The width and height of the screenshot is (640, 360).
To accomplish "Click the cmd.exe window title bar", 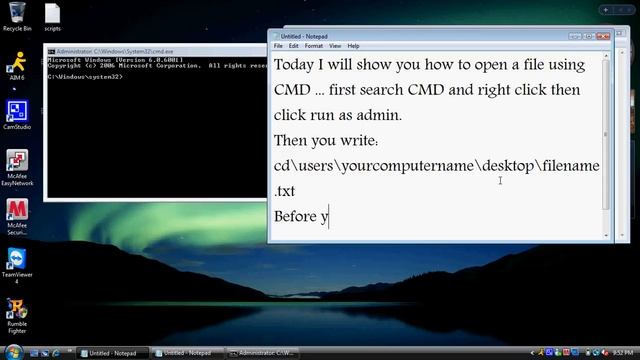I will tap(156, 51).
